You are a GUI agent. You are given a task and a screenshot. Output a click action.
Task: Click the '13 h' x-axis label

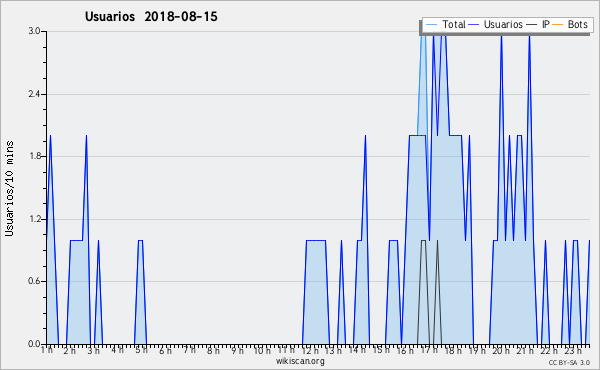point(333,350)
